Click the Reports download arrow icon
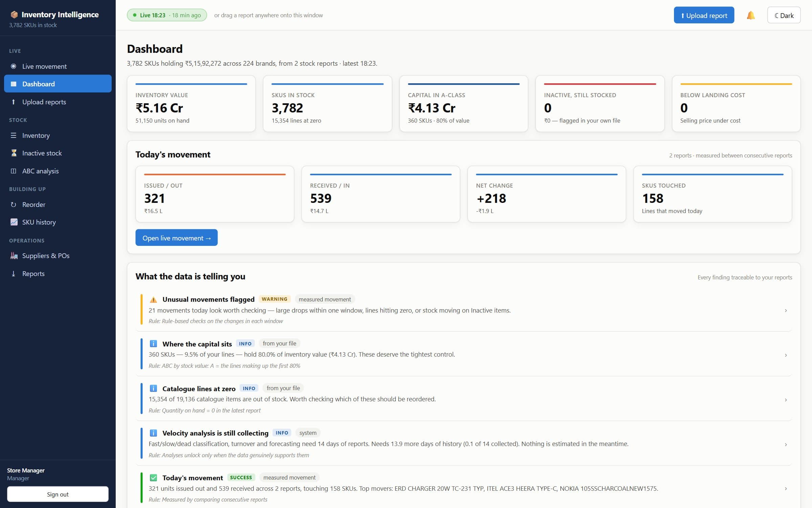 pos(14,274)
